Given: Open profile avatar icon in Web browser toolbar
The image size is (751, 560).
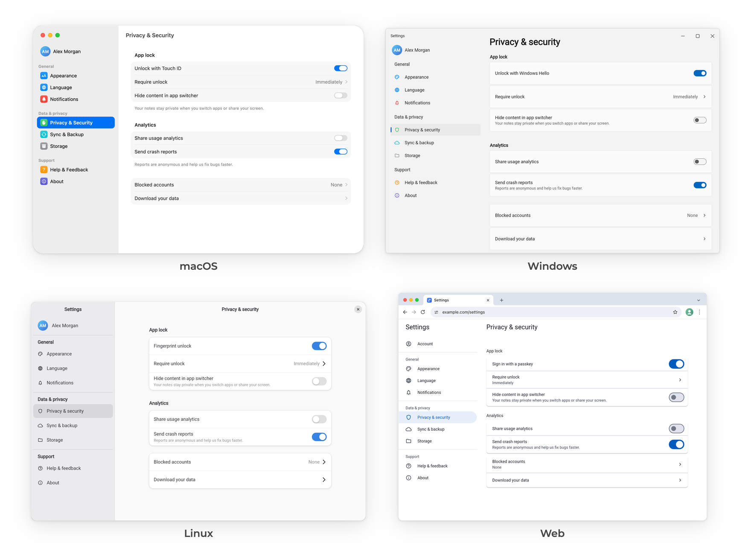Looking at the screenshot, I should (x=689, y=312).
